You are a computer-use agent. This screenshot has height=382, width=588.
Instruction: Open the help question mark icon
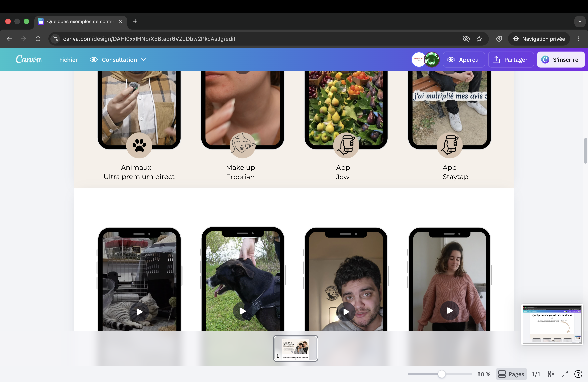[578, 374]
